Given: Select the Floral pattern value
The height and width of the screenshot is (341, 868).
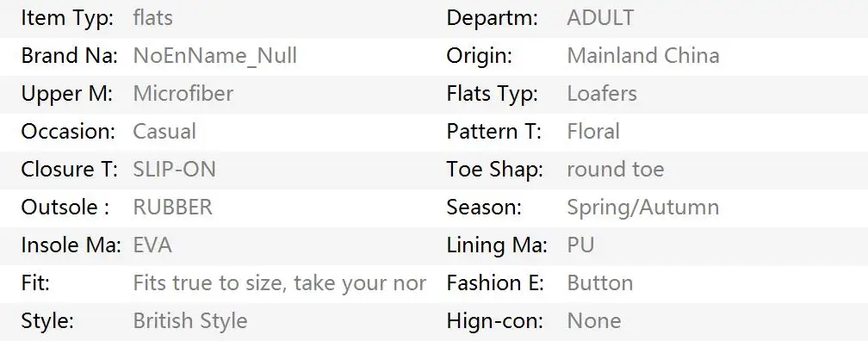Looking at the screenshot, I should click(x=593, y=132).
